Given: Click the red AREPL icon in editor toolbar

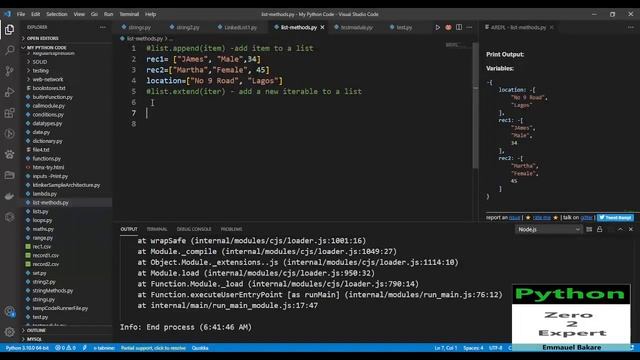Looking at the screenshot, I should click(448, 27).
